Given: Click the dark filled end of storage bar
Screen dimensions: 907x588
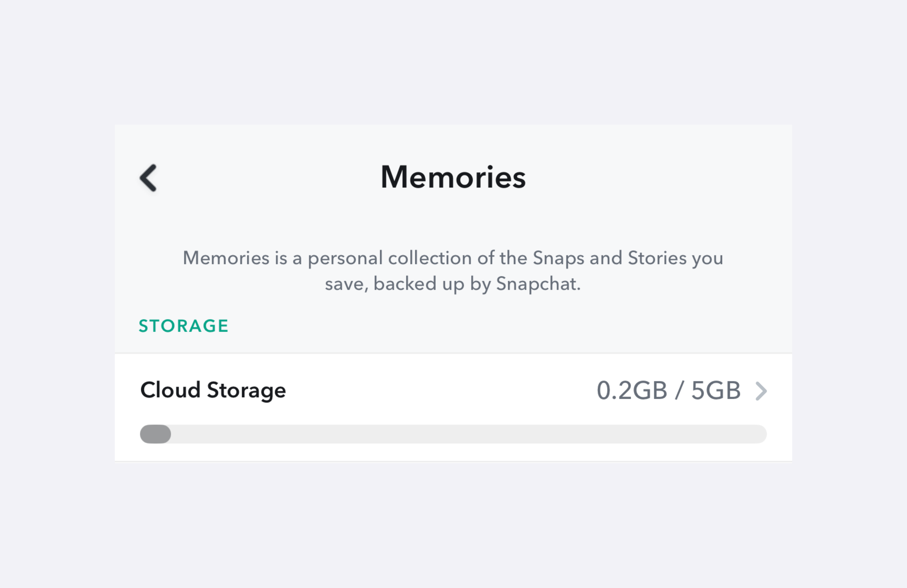Looking at the screenshot, I should [x=155, y=434].
